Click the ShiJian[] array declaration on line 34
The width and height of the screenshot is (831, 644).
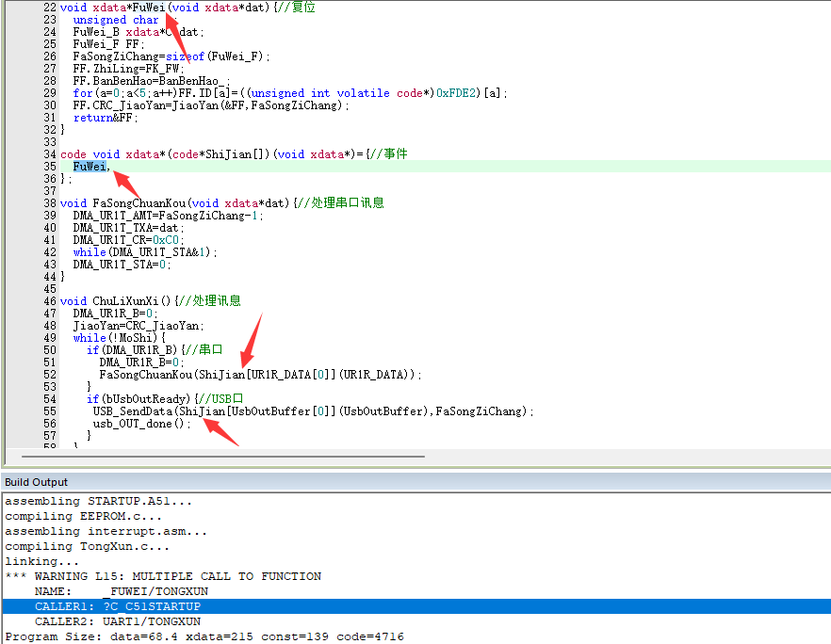point(234,154)
